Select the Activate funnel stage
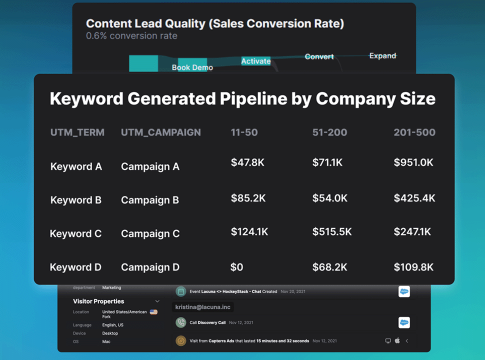 click(x=256, y=61)
